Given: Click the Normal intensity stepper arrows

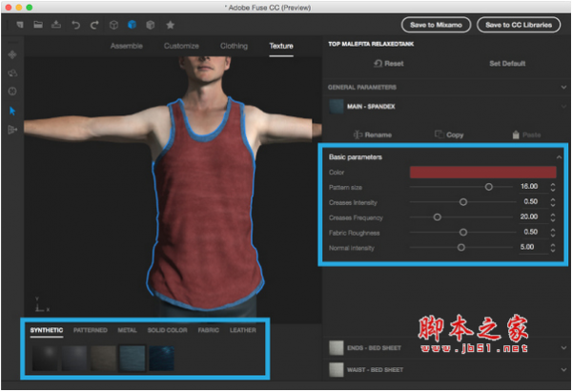Looking at the screenshot, I should (x=553, y=247).
